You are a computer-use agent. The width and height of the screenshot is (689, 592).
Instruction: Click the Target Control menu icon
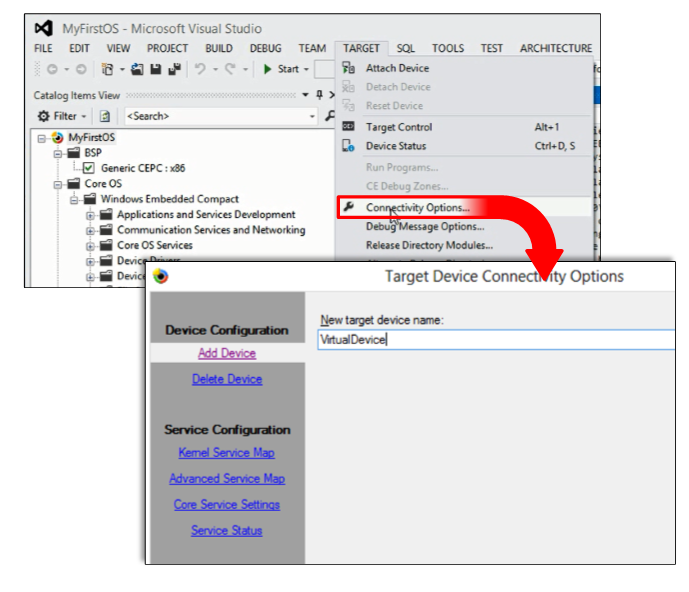pyautogui.click(x=348, y=127)
